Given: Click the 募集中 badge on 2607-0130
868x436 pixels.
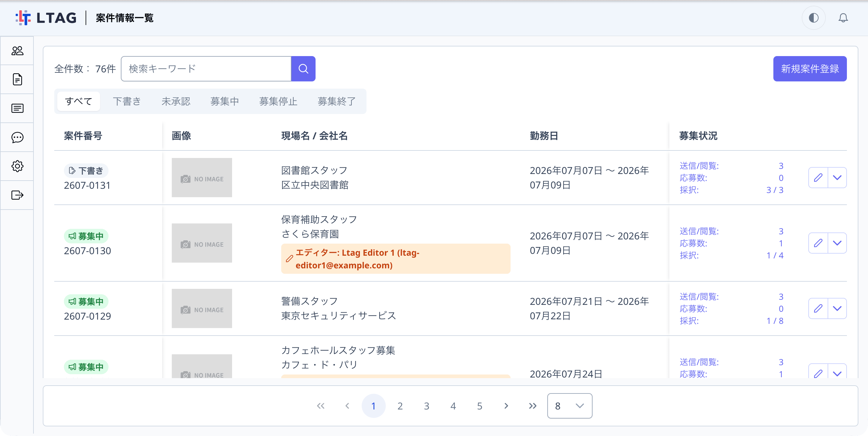Looking at the screenshot, I should tap(86, 236).
